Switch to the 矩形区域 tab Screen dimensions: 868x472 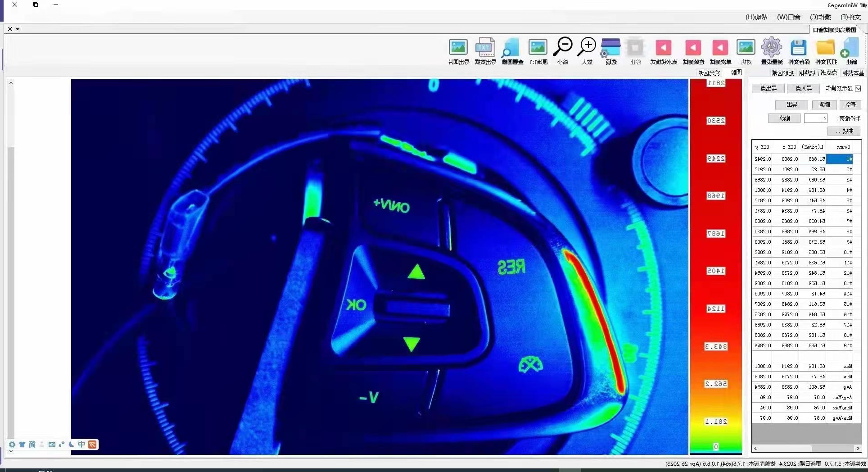[783, 73]
